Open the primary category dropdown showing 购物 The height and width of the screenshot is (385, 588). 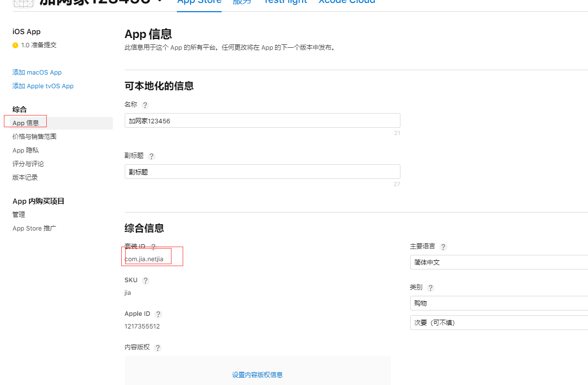[499, 303]
